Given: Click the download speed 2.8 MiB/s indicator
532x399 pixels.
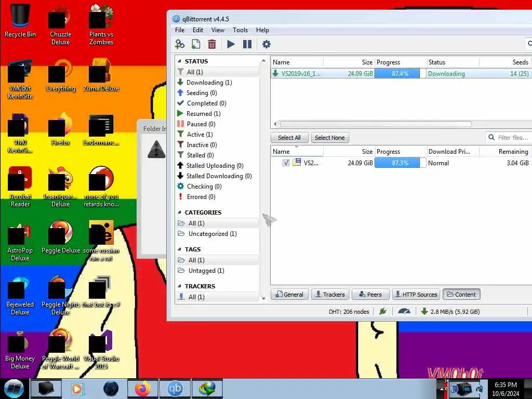Looking at the screenshot, I should (450, 312).
